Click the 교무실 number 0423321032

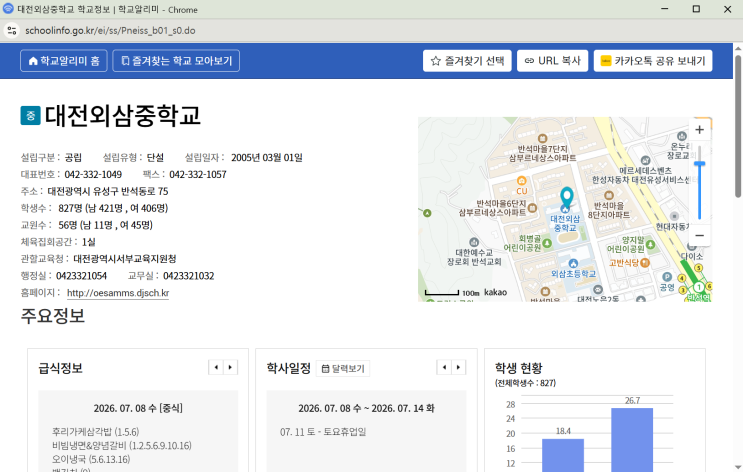click(189, 276)
